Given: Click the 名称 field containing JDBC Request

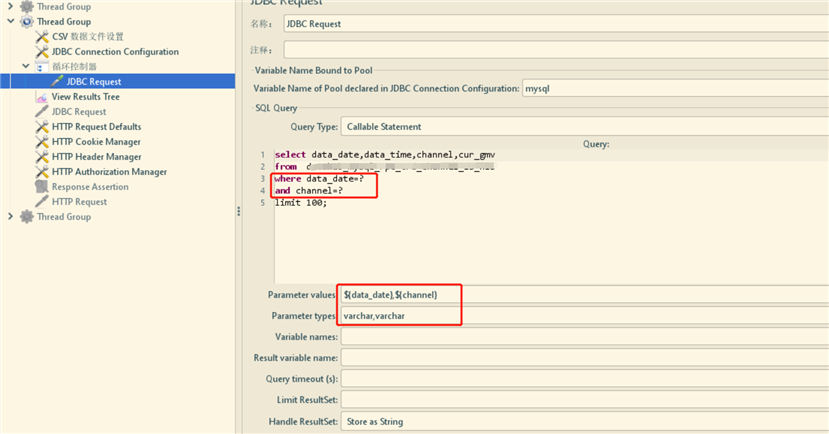Looking at the screenshot, I should coord(556,24).
